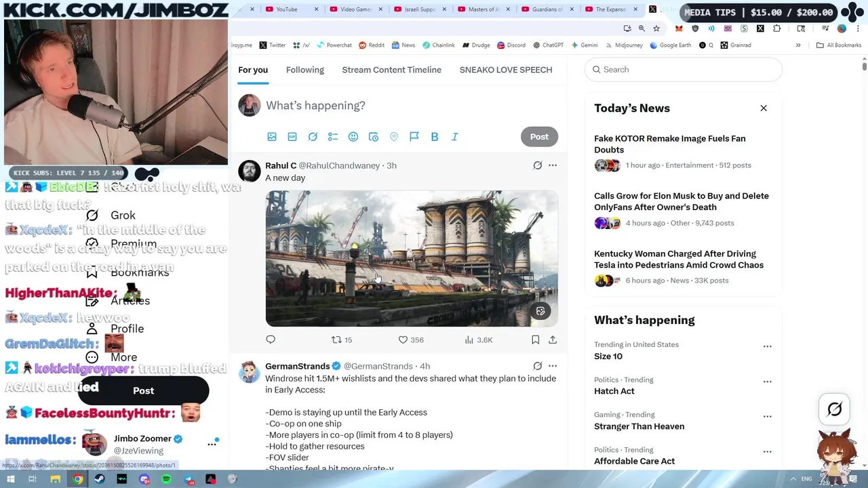
Task: Open the Hatch Act trending topic
Action: point(614,391)
